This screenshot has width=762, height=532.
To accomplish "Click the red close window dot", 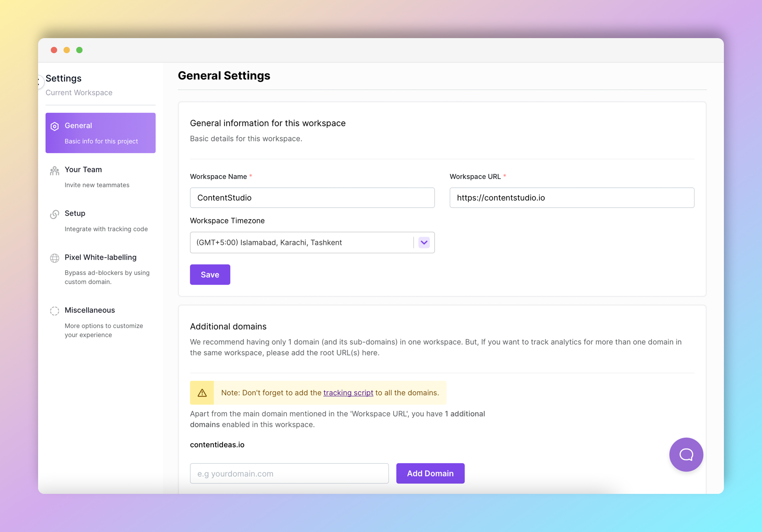I will coord(54,50).
